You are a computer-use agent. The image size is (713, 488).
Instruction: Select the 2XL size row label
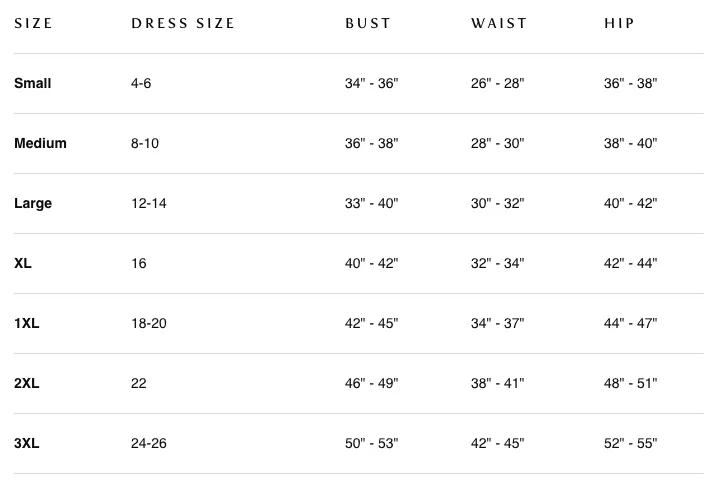(27, 383)
